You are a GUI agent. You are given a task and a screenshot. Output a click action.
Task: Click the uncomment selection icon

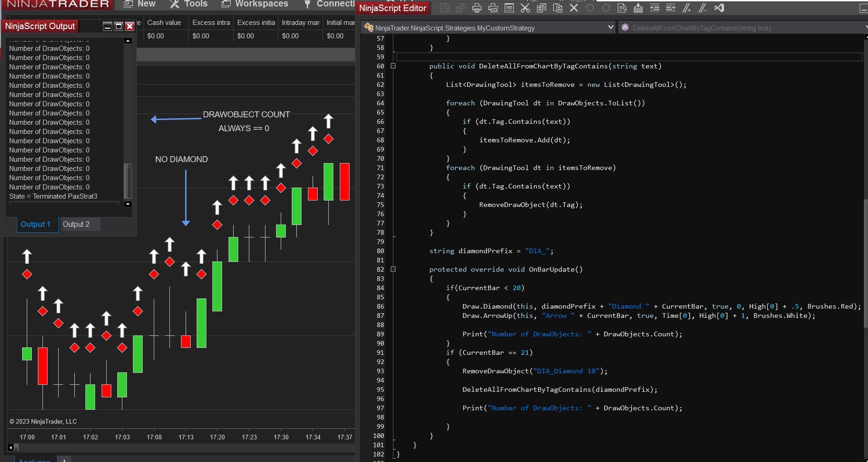(x=703, y=8)
